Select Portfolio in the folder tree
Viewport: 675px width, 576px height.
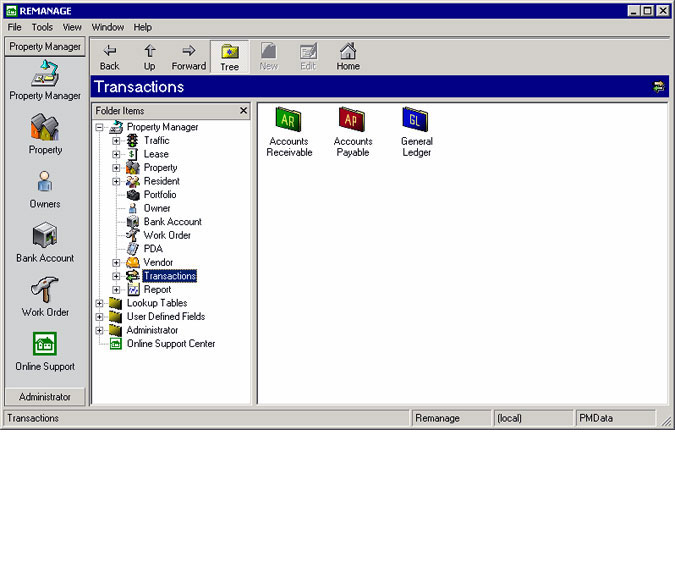160,195
